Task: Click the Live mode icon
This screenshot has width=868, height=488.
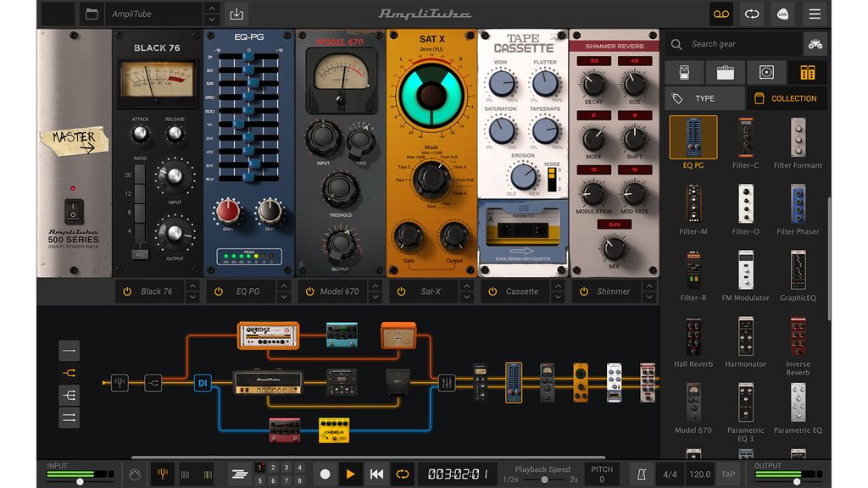Action: click(x=782, y=14)
